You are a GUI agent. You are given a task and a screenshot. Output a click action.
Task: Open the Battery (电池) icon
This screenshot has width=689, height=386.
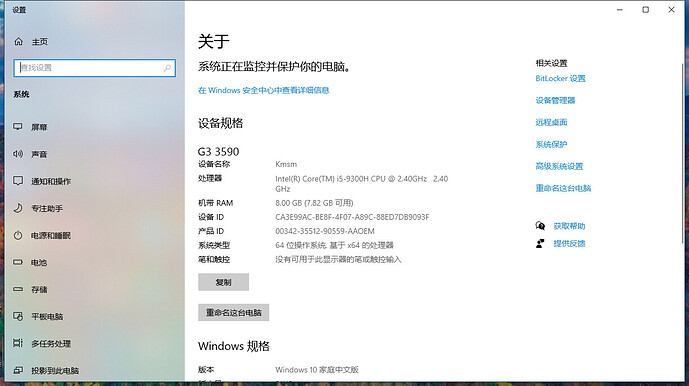point(18,262)
